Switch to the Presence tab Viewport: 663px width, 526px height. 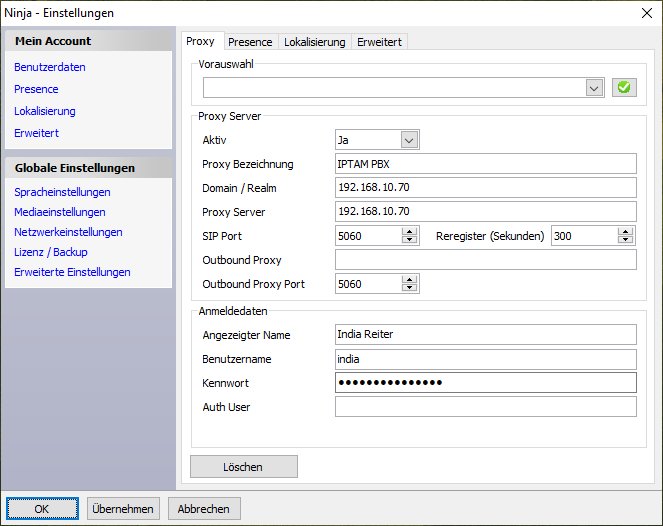click(x=250, y=42)
